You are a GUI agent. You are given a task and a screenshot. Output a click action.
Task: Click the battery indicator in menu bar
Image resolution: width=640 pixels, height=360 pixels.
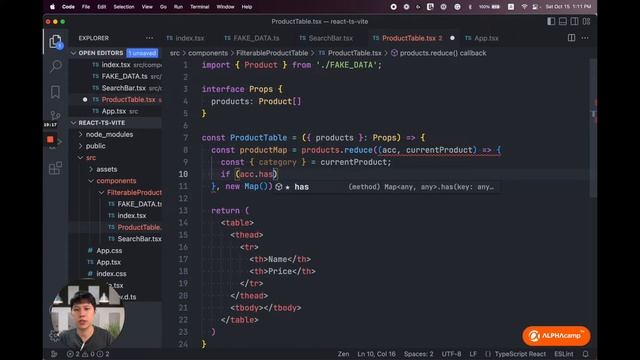pyautogui.click(x=489, y=7)
